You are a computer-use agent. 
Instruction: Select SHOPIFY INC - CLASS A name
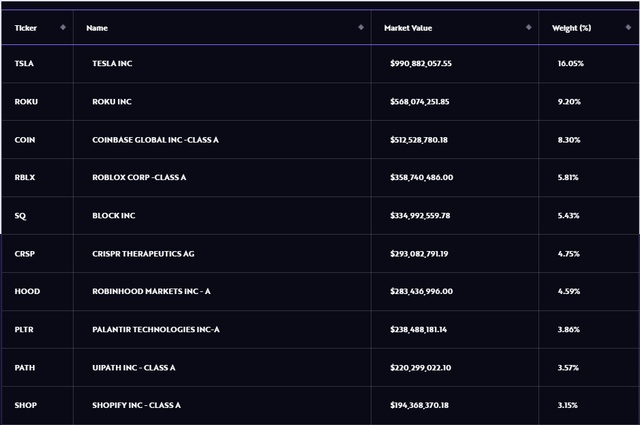[136, 405]
